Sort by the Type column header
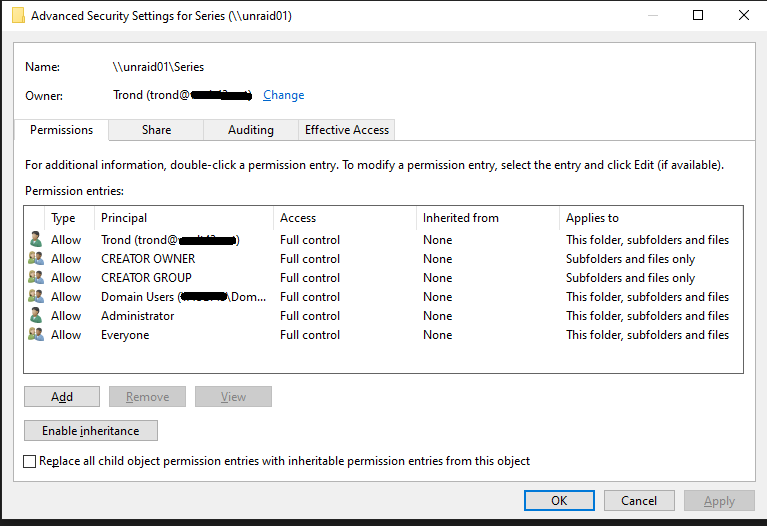This screenshot has width=767, height=526. click(x=69, y=218)
